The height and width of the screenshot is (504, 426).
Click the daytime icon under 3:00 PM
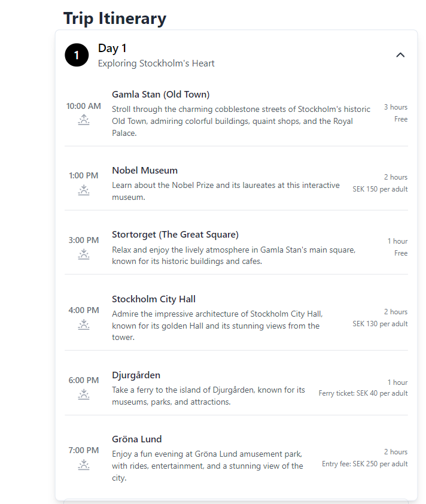[84, 254]
